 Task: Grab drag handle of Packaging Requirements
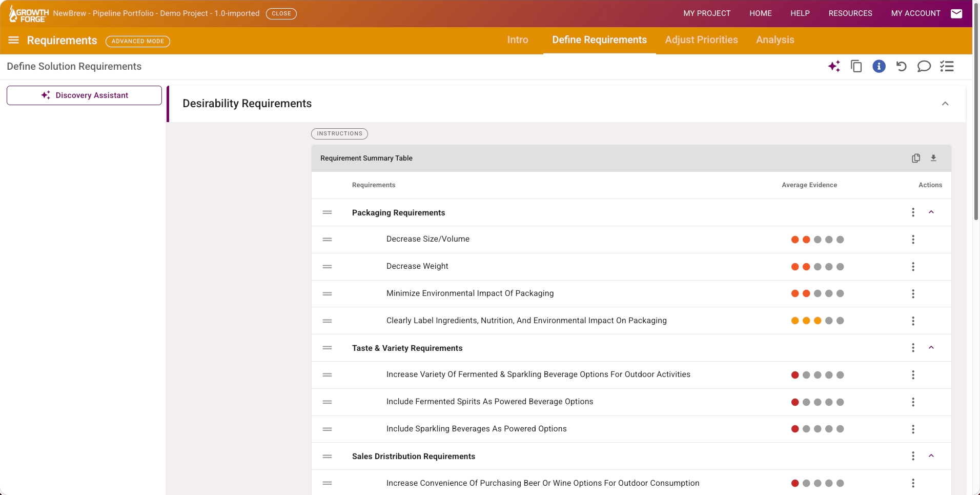pyautogui.click(x=327, y=212)
